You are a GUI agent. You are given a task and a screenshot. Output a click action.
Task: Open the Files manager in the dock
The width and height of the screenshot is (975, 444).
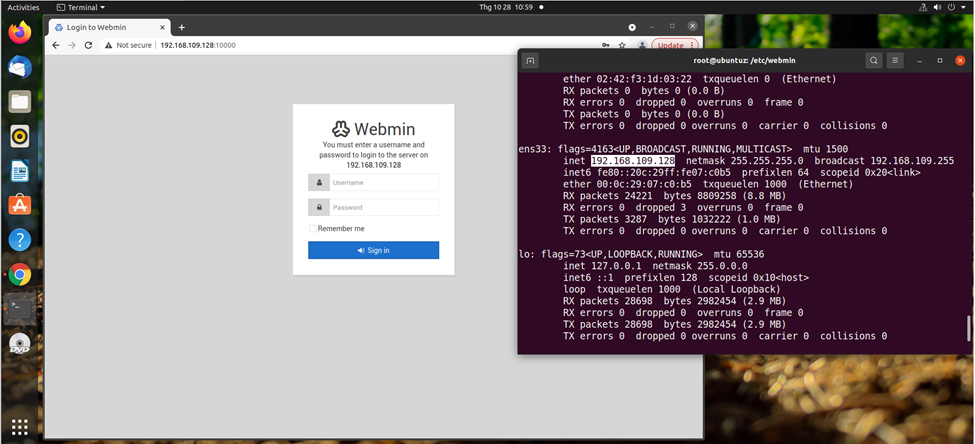click(20, 101)
